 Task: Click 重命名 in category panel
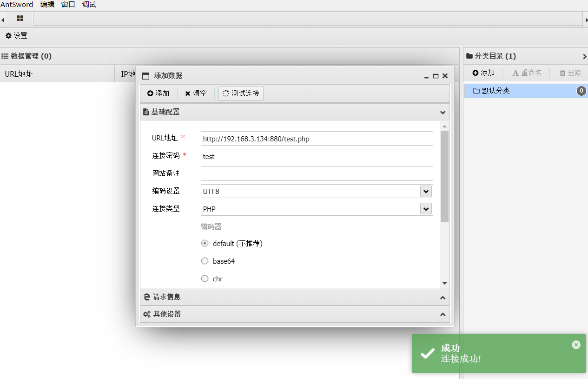(527, 73)
